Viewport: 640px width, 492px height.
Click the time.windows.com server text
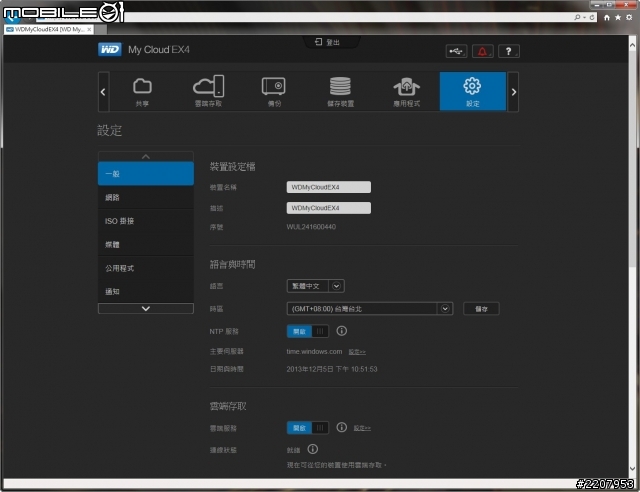[x=314, y=351]
